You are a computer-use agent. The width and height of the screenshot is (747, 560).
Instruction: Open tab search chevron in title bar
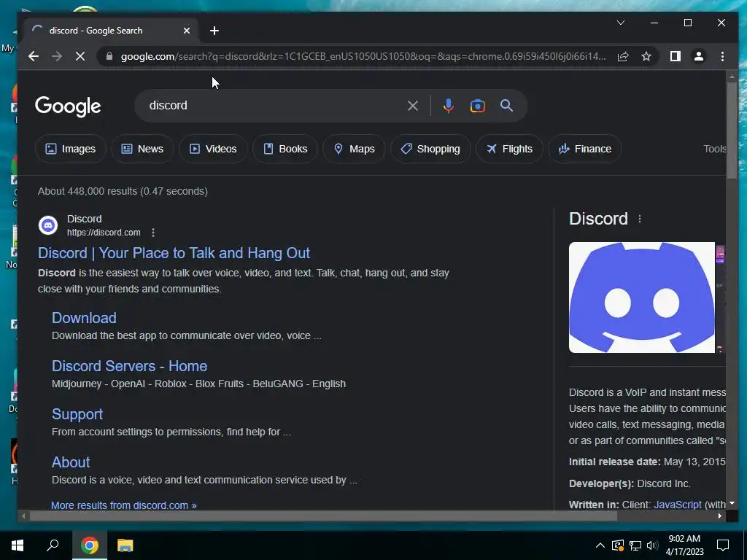[621, 23]
